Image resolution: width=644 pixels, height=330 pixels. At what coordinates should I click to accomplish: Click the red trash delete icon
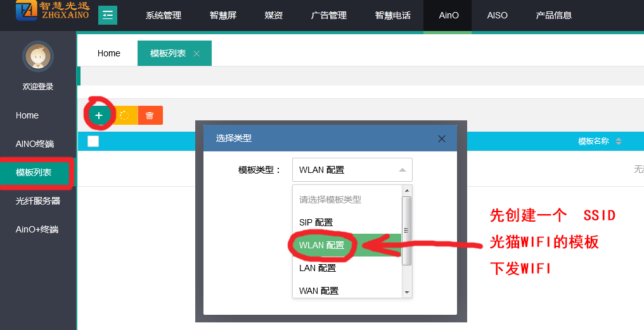pyautogui.click(x=150, y=115)
